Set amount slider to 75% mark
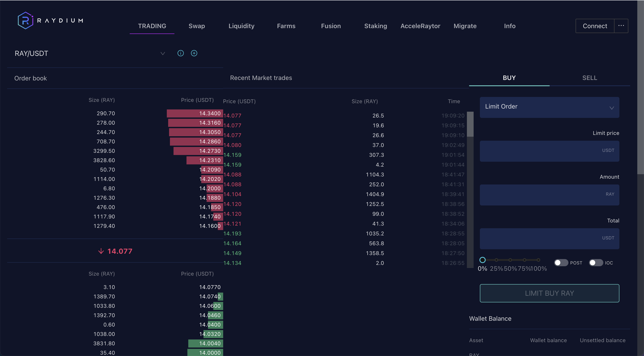 [x=525, y=260]
